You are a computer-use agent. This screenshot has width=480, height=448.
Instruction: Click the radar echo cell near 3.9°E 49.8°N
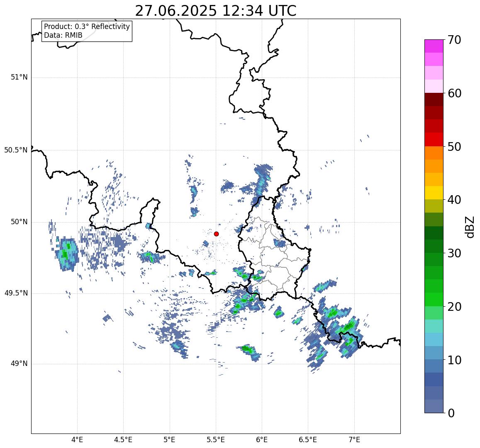click(67, 254)
